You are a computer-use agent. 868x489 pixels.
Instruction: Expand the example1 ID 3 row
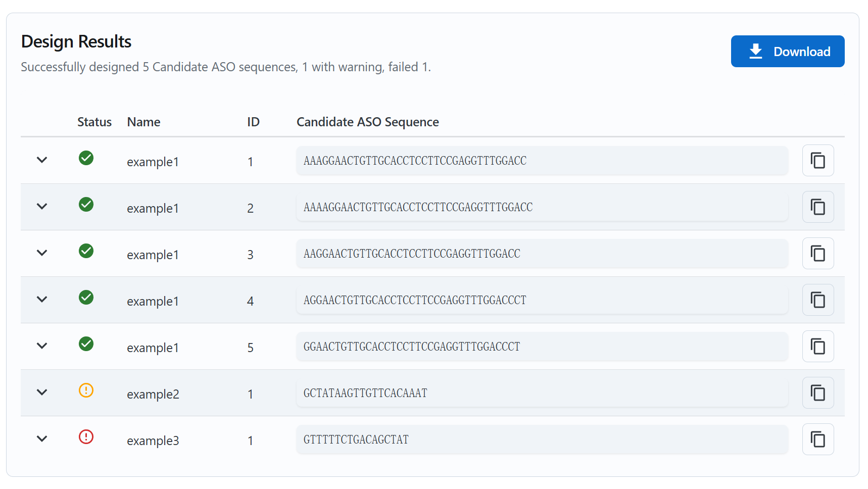point(42,253)
